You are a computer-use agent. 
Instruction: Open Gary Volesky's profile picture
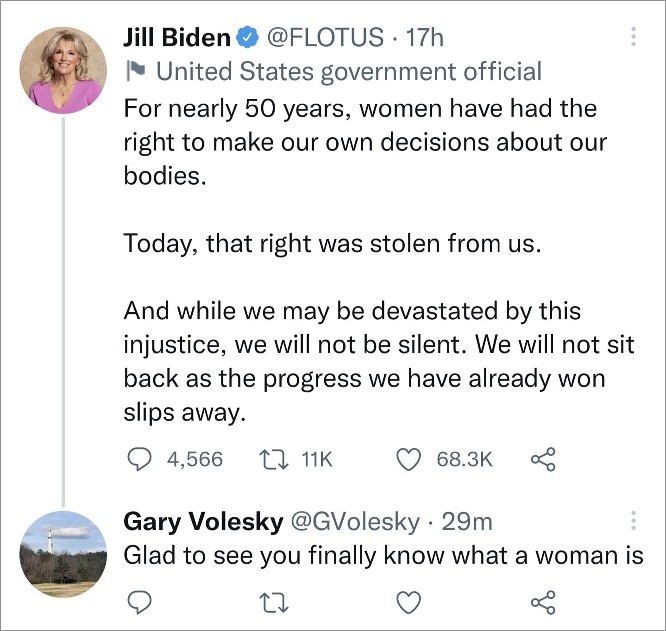coord(64,552)
